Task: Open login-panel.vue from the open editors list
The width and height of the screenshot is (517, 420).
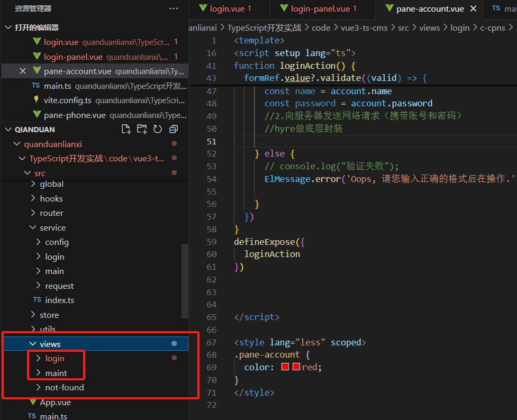Action: (x=95, y=57)
